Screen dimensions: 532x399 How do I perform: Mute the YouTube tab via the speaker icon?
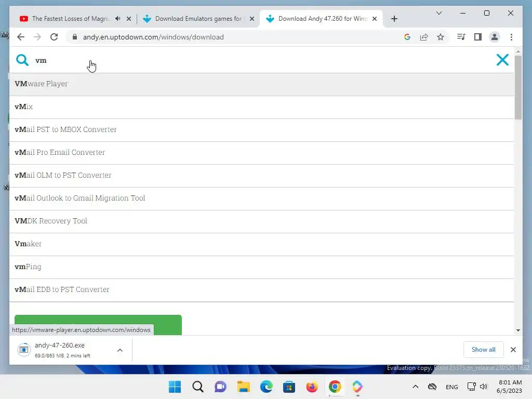click(118, 19)
